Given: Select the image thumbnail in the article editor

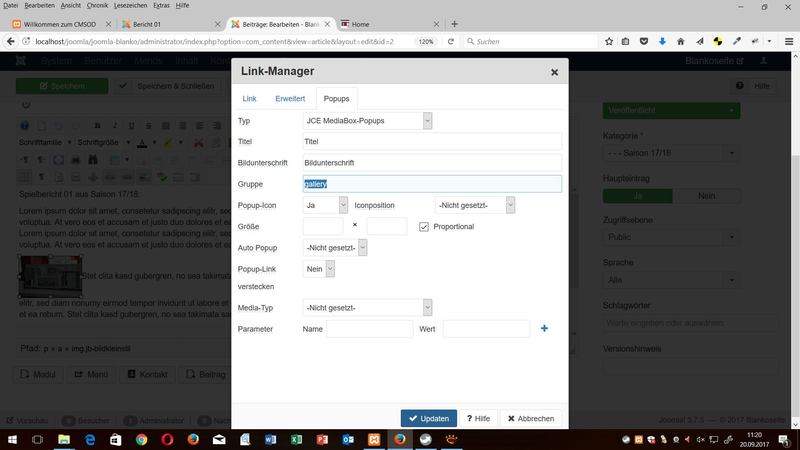Looking at the screenshot, I should [51, 276].
